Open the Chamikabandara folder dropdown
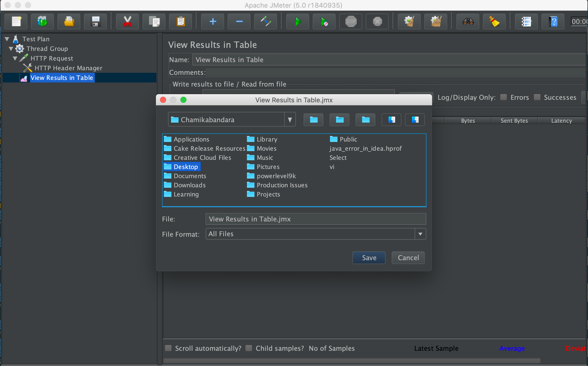This screenshot has width=588, height=366. pos(290,120)
